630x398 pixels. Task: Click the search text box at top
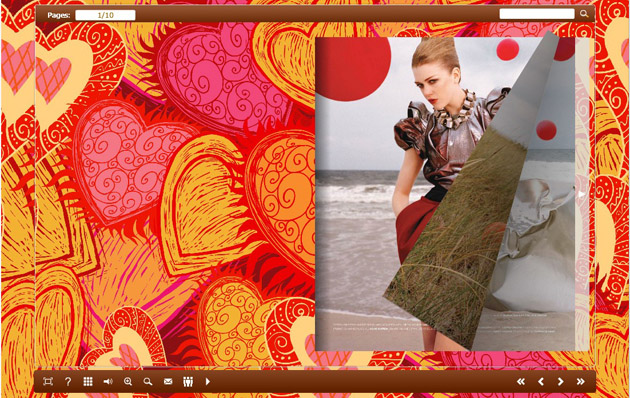tap(537, 14)
